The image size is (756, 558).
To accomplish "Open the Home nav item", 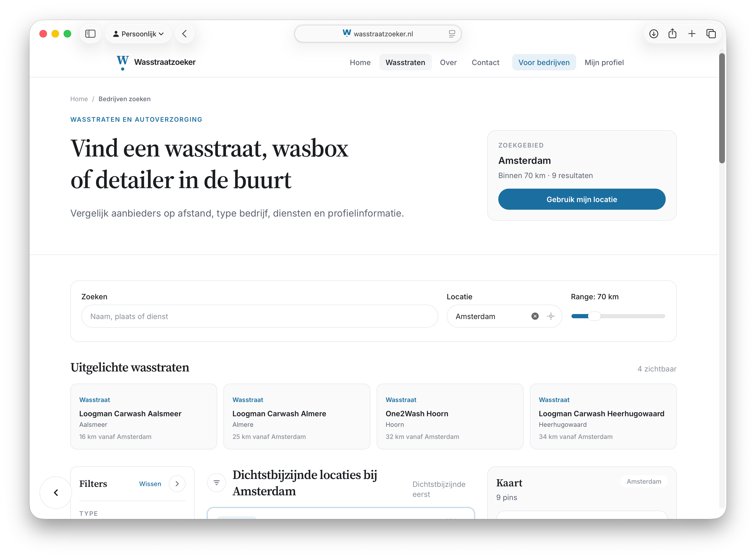I will coord(360,62).
